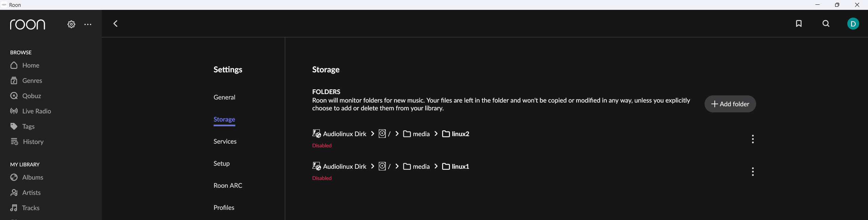
Task: Close the Roon window
Action: click(857, 5)
